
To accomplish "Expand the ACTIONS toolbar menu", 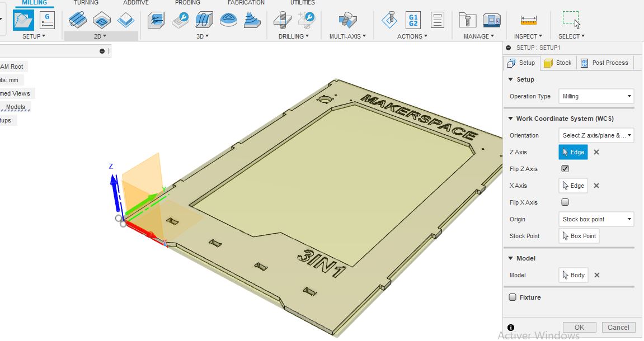I will coord(412,36).
